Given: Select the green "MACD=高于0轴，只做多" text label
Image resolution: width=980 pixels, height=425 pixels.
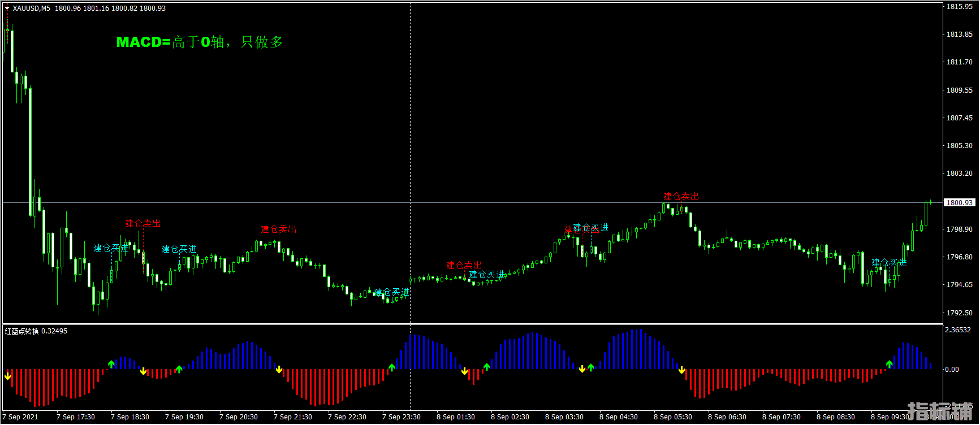Looking at the screenshot, I should tap(199, 42).
